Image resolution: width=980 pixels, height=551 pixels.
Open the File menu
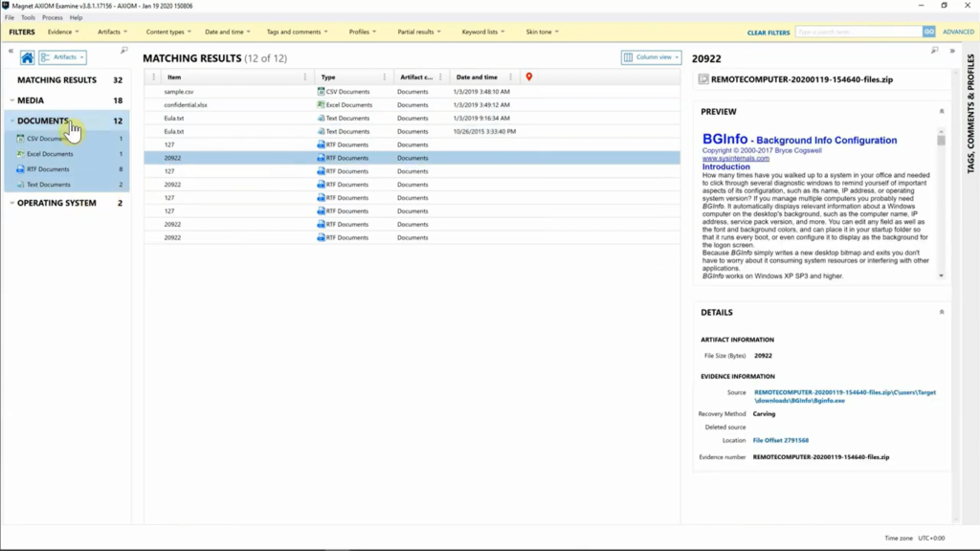click(10, 17)
